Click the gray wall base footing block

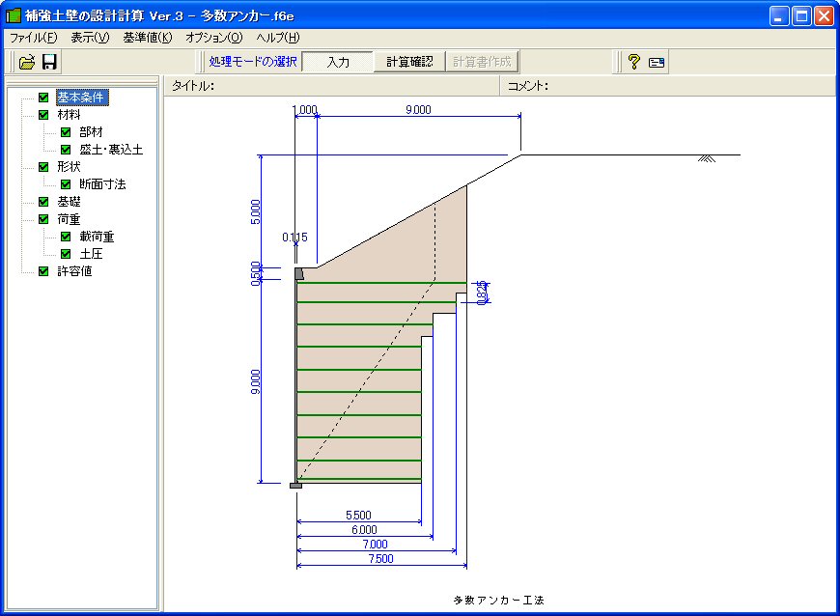(x=295, y=486)
